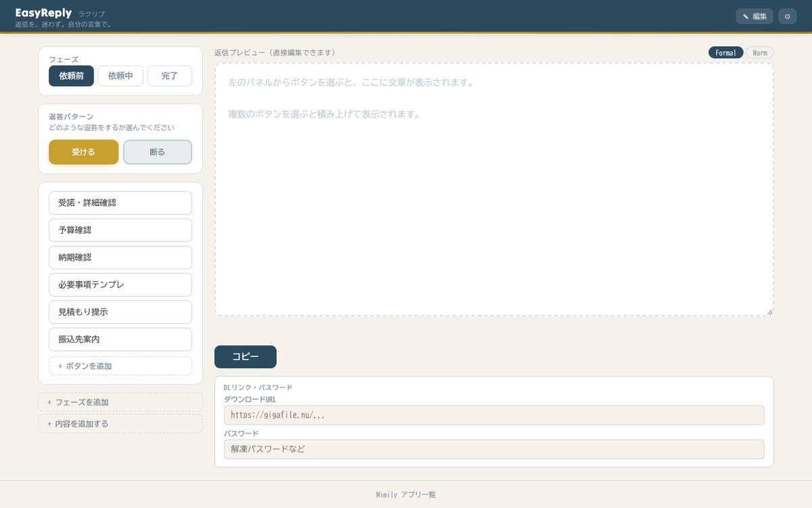Click + ボタンを追加

[120, 366]
